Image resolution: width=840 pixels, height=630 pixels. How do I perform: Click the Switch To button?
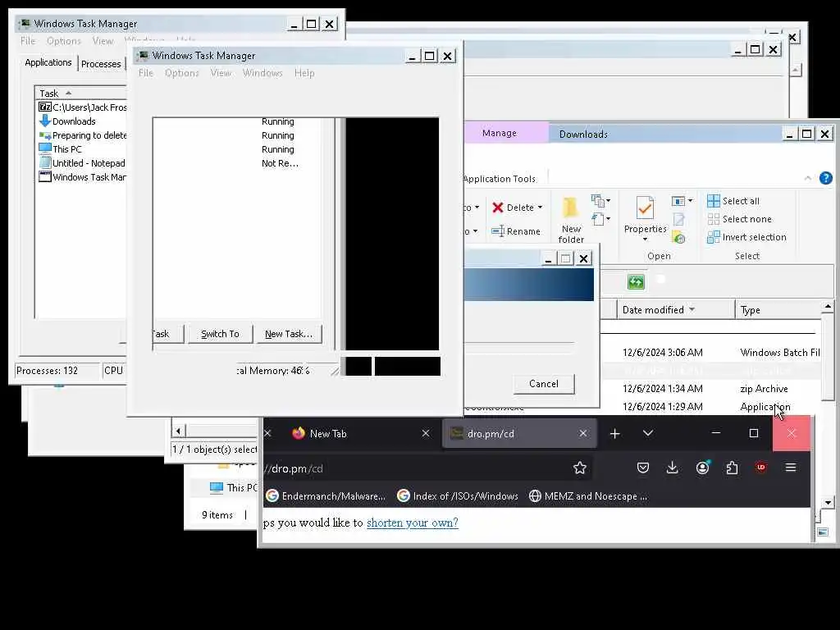click(x=220, y=334)
